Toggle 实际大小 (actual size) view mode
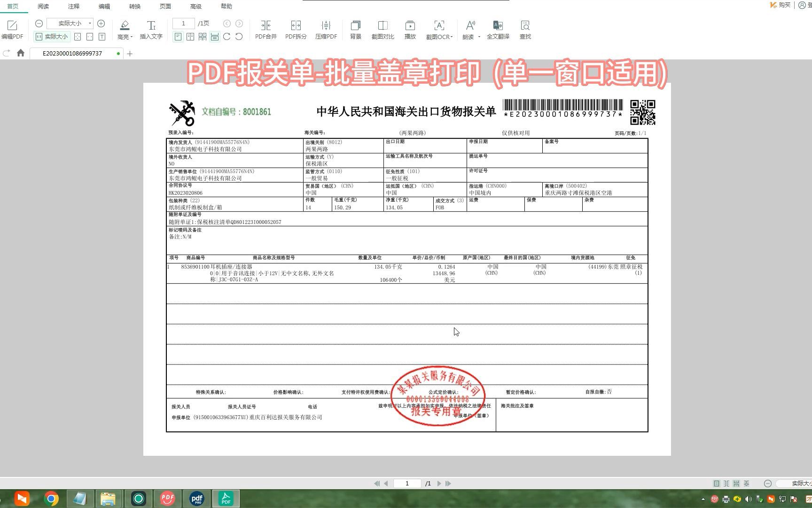The width and height of the screenshot is (812, 508). click(53, 36)
